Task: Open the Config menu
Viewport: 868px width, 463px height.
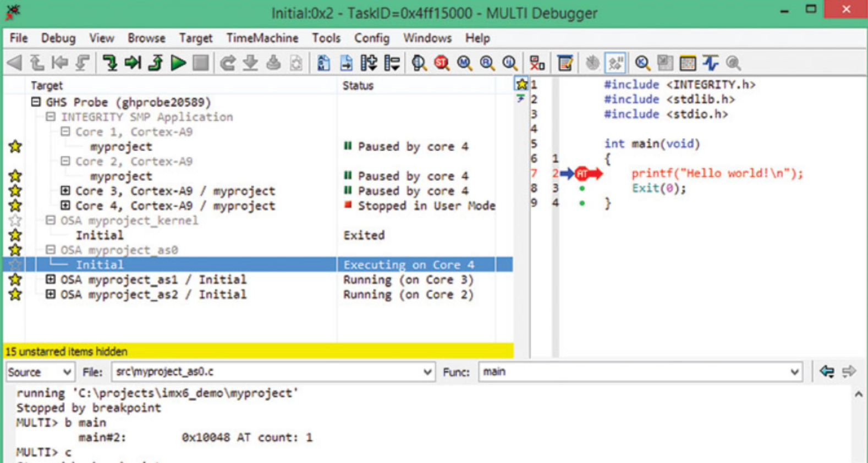Action: [x=372, y=38]
